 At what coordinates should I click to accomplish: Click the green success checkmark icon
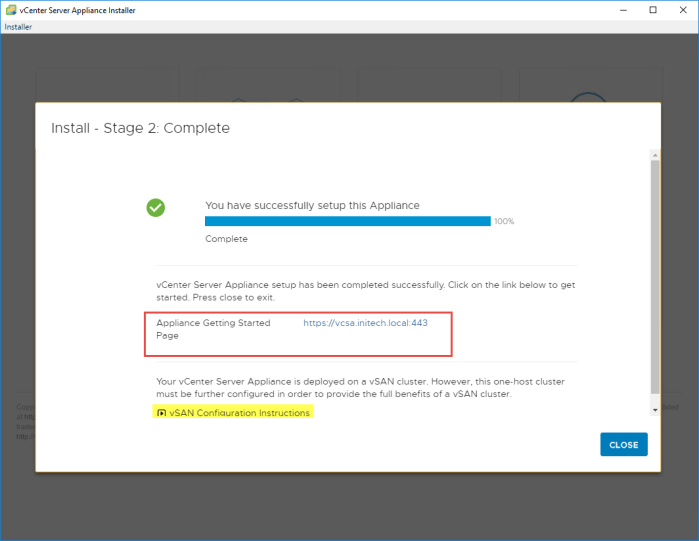point(156,207)
